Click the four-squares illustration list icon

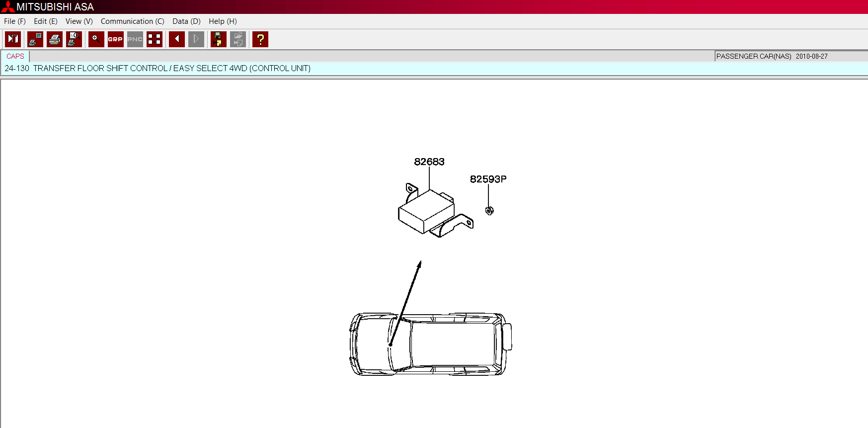155,39
